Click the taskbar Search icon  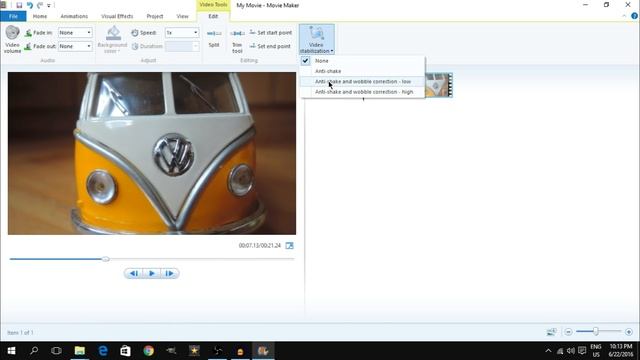34,351
